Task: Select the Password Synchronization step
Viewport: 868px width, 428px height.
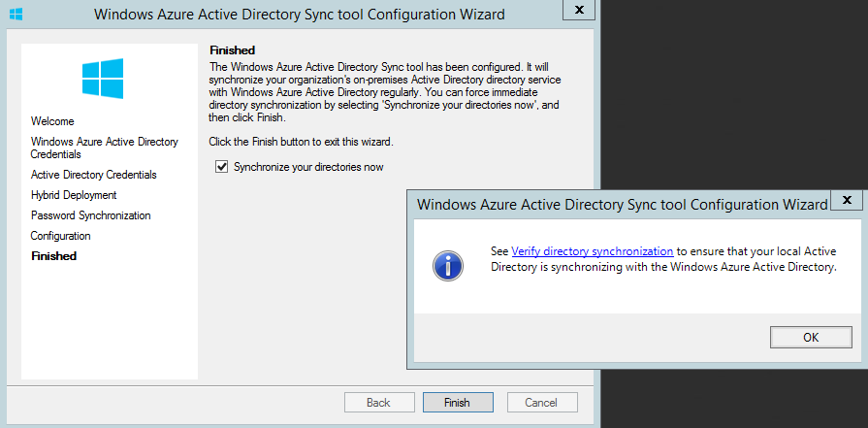Action: 90,215
